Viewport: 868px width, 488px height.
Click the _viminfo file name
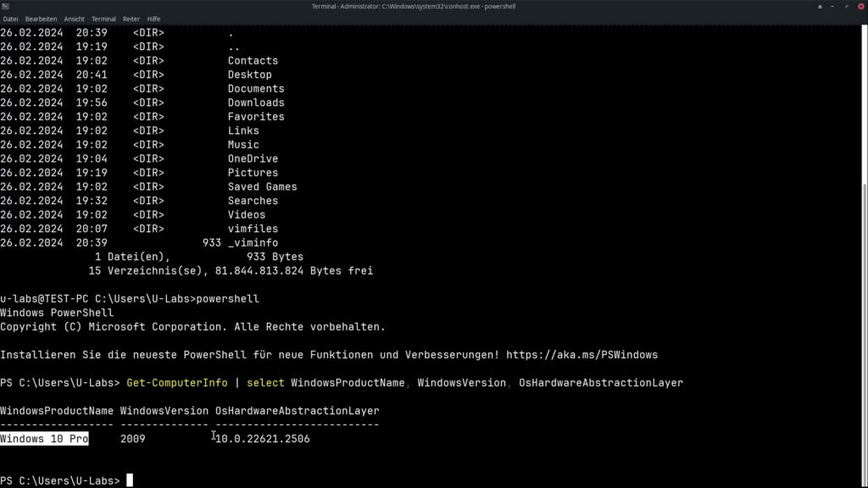pos(253,242)
